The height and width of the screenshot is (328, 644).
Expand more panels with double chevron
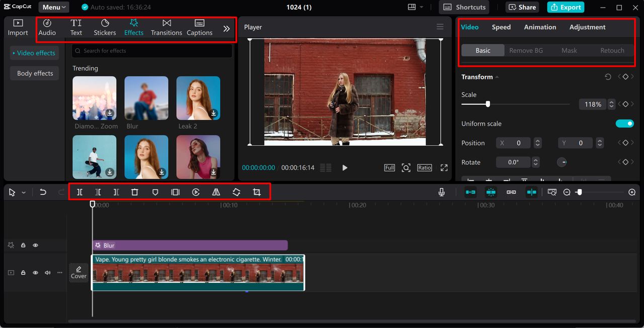(226, 29)
